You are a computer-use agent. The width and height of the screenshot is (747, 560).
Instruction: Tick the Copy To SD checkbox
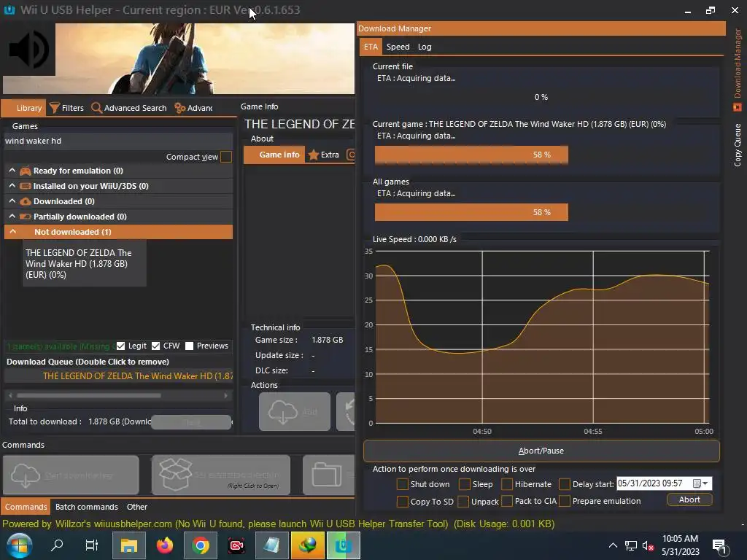coord(403,502)
